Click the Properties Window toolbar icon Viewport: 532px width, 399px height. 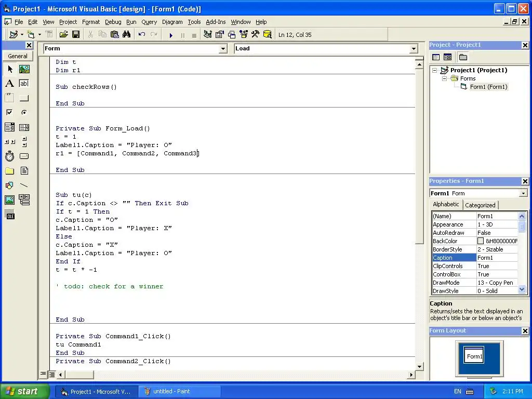pos(220,35)
